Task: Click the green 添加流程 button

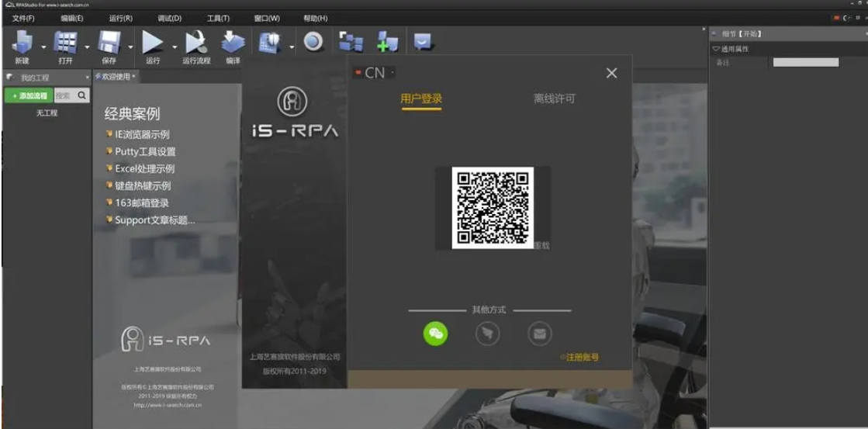Action: click(29, 95)
